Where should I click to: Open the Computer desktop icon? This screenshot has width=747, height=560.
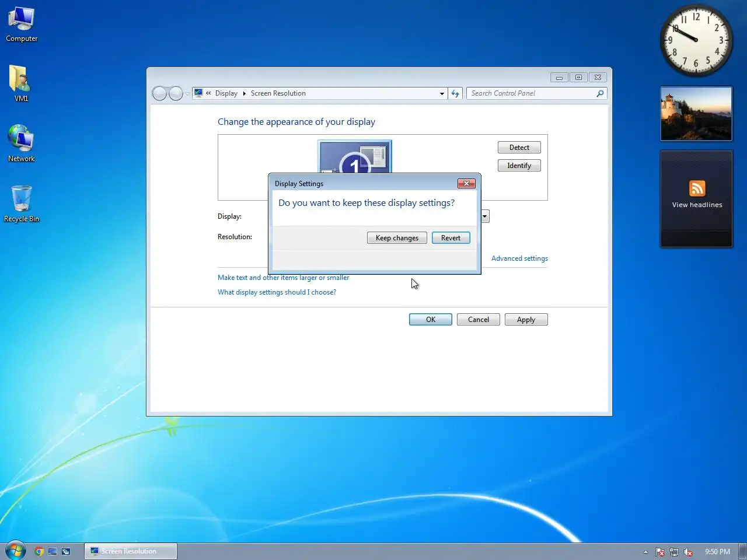22,24
